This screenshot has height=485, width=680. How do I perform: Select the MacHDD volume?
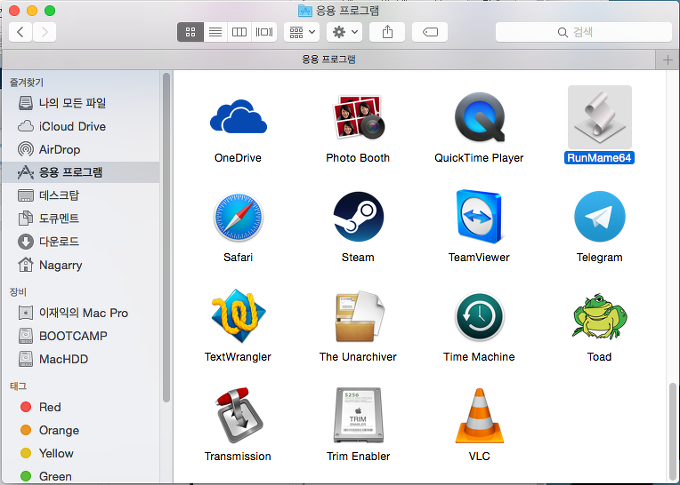coord(82,359)
